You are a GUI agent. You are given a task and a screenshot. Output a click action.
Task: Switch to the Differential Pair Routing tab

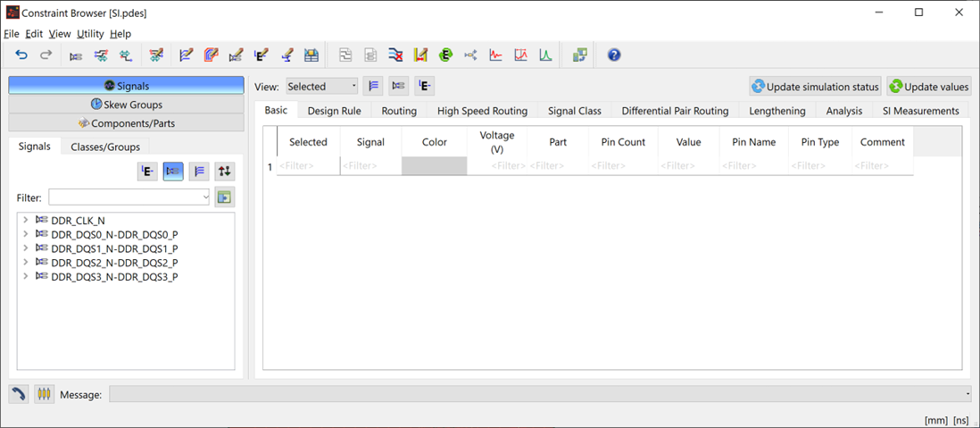675,111
